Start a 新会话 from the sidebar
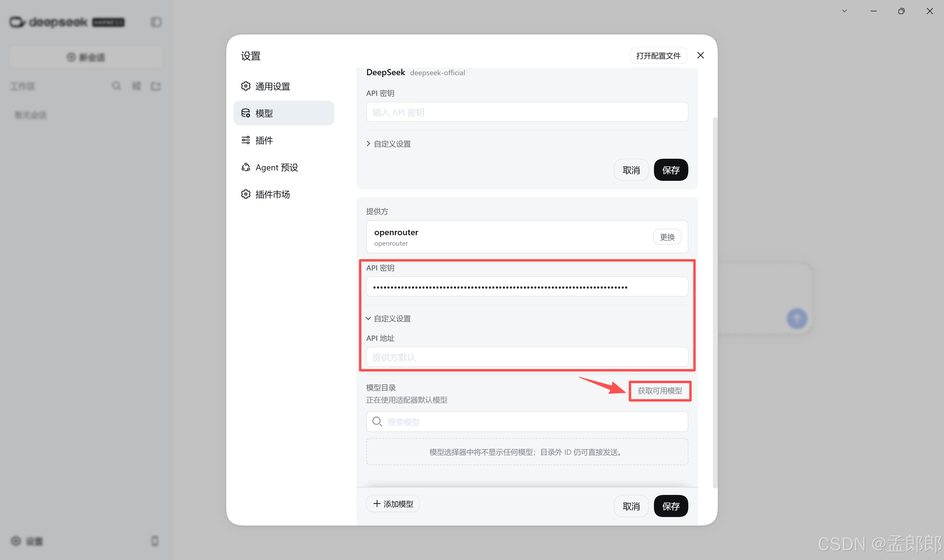 pos(86,57)
